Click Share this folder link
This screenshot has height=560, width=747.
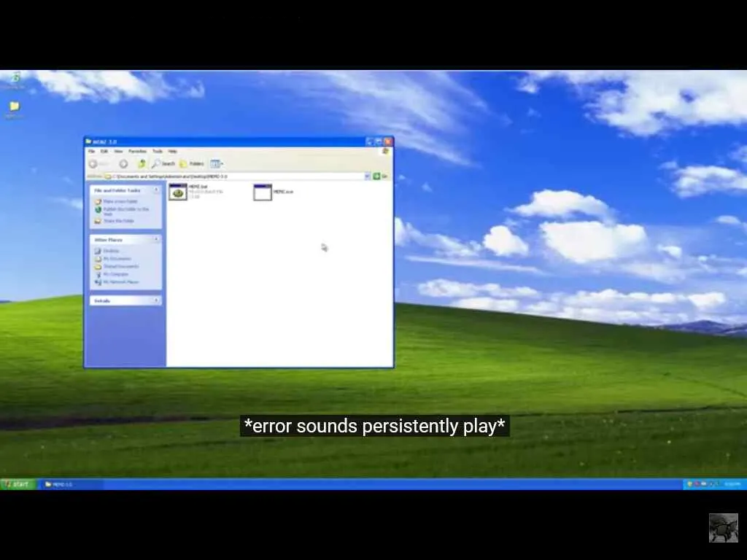coord(119,221)
